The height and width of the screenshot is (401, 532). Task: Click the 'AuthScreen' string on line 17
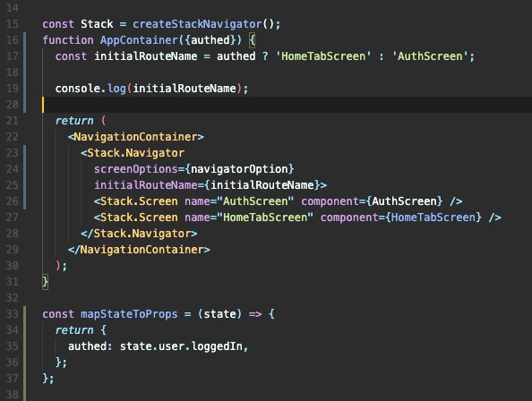430,56
